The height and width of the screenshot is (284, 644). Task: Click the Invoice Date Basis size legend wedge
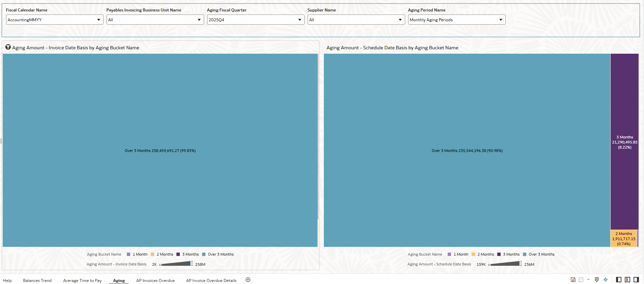(x=176, y=264)
